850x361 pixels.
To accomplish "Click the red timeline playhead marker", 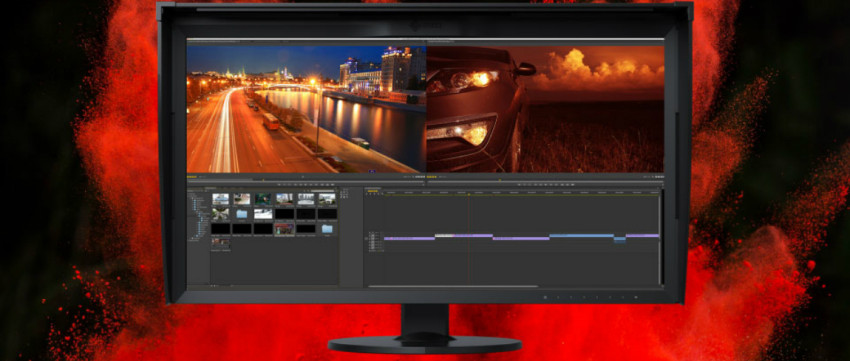I will [x=469, y=194].
